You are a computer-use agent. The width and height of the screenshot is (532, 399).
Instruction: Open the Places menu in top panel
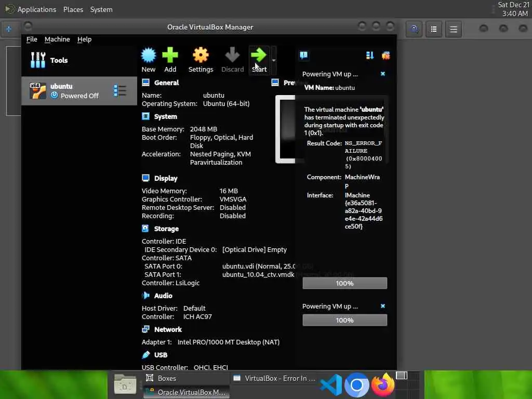pyautogui.click(x=73, y=9)
